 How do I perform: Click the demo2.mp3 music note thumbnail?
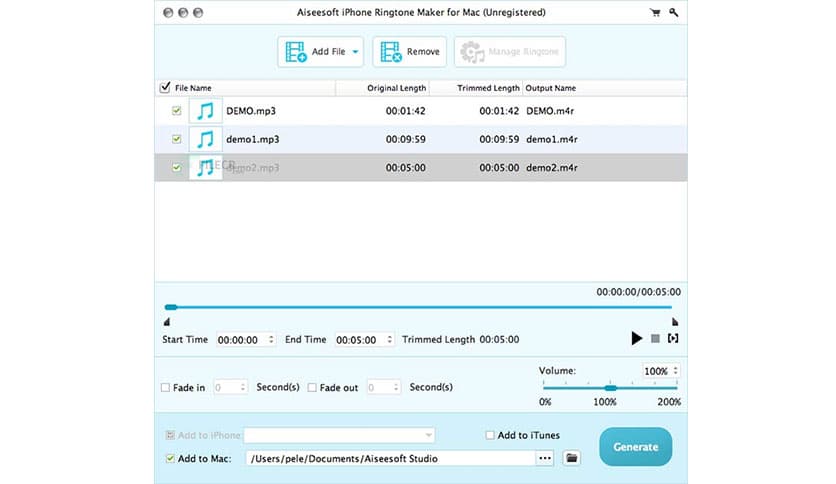coord(205,167)
